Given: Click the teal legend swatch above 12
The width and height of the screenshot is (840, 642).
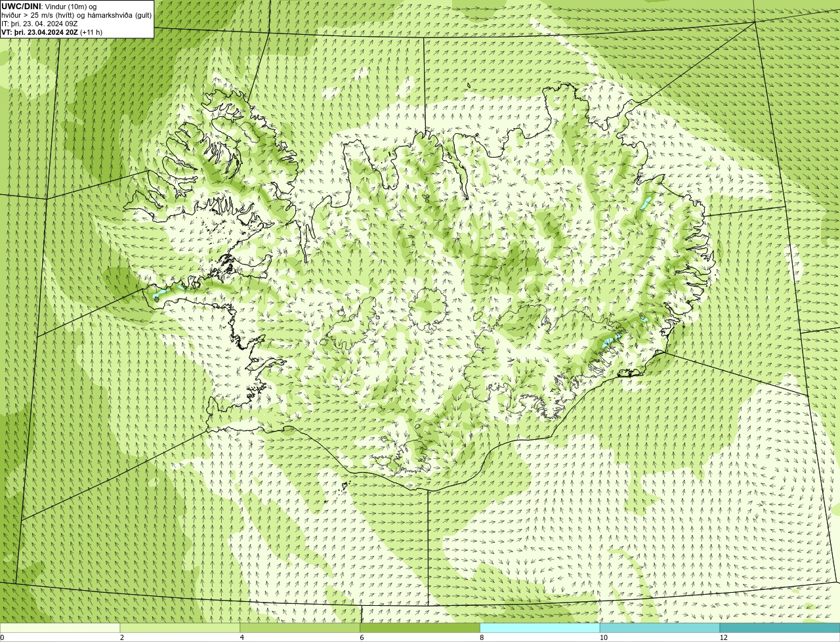Looking at the screenshot, I should click(780, 628).
